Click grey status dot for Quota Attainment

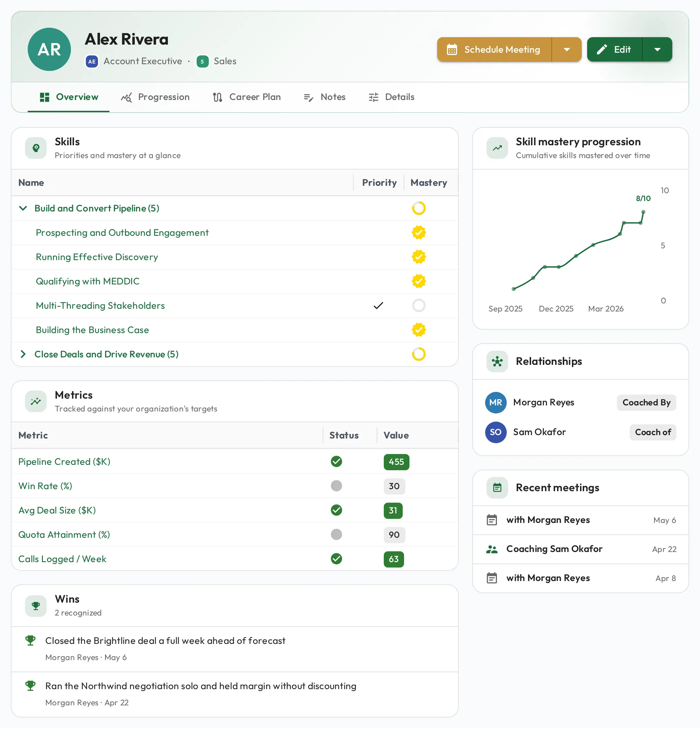[336, 535]
